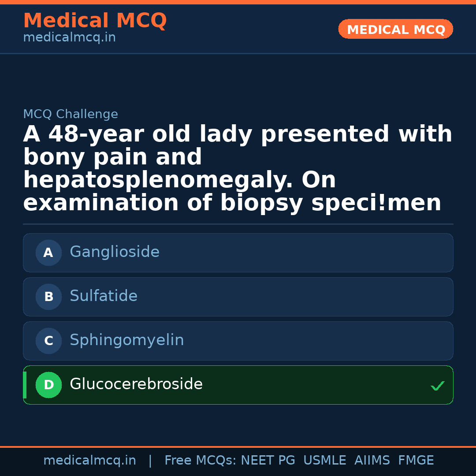
Task: Click the large orange Medical MCQ title
Action: click(95, 21)
